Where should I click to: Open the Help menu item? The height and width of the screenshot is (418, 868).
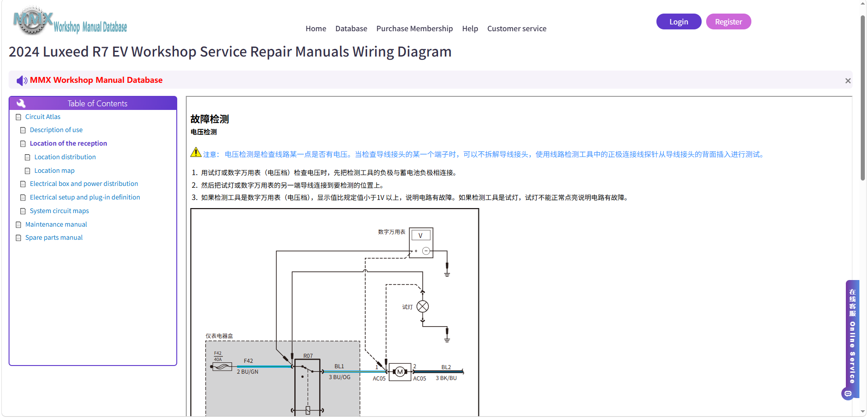(470, 28)
